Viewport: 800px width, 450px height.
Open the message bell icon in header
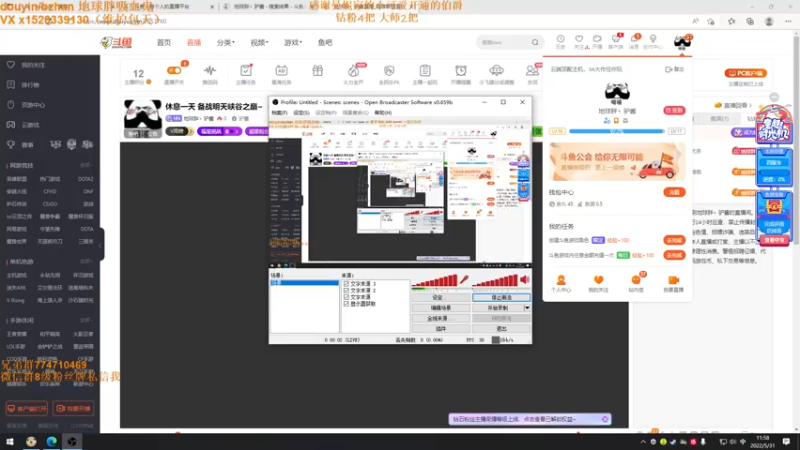tap(634, 39)
